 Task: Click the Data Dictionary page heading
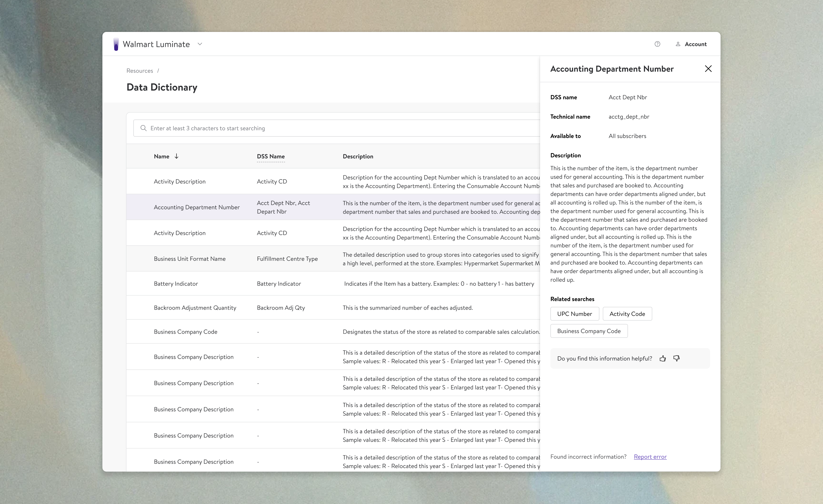point(162,87)
